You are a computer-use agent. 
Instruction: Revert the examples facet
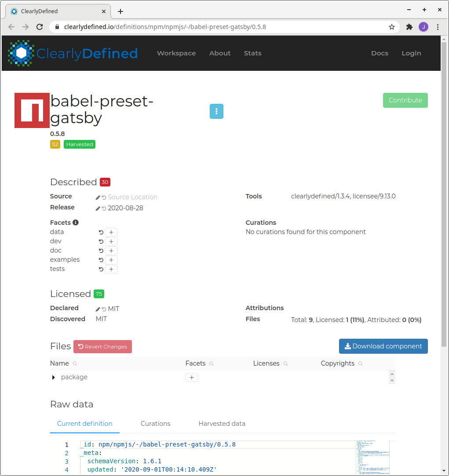[x=101, y=260]
